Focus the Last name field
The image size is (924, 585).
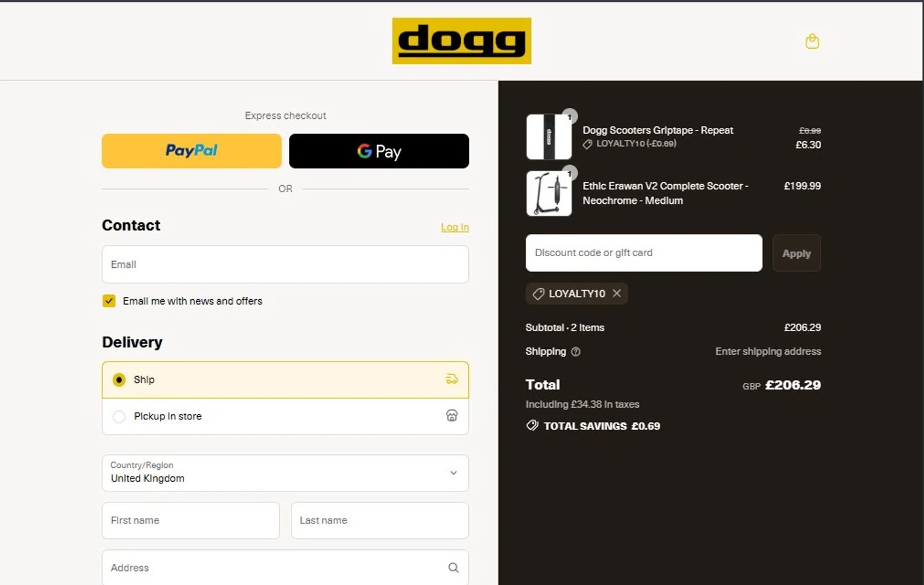(x=380, y=521)
